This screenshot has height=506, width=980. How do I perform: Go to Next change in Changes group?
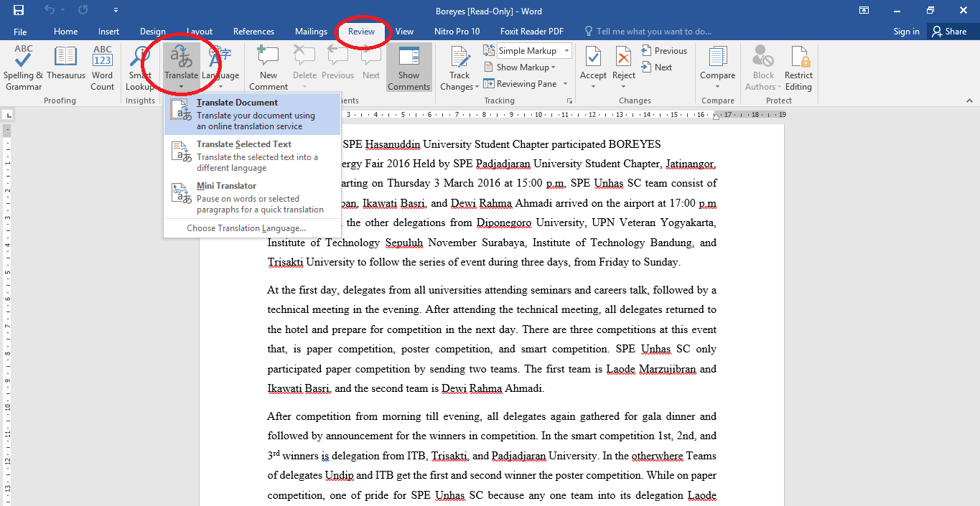656,67
